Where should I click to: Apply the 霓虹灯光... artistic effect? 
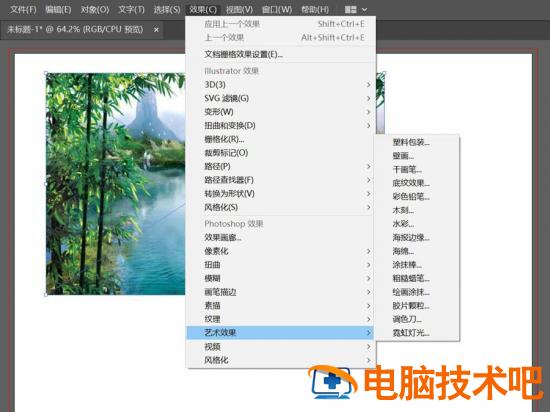tap(417, 333)
